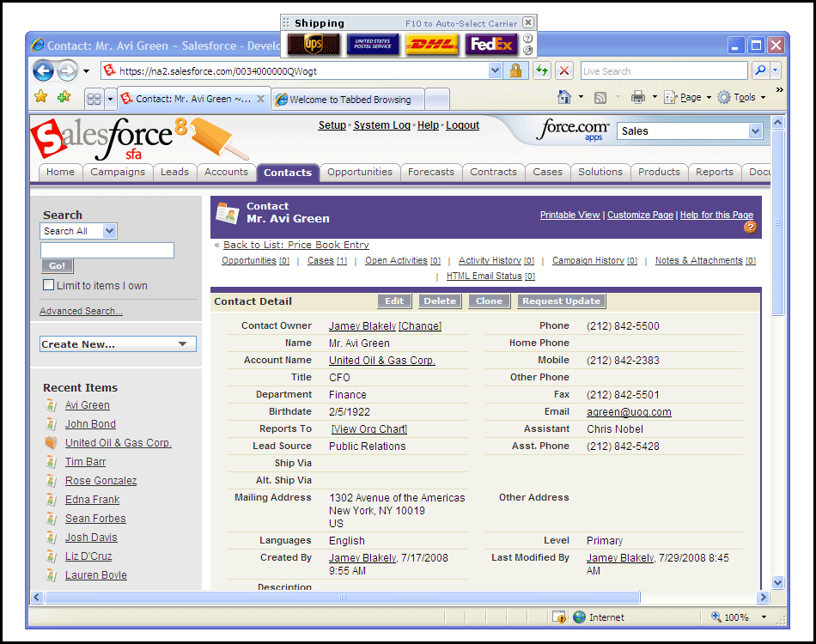Expand the address bar dropdown
The image size is (816, 644).
(x=495, y=70)
